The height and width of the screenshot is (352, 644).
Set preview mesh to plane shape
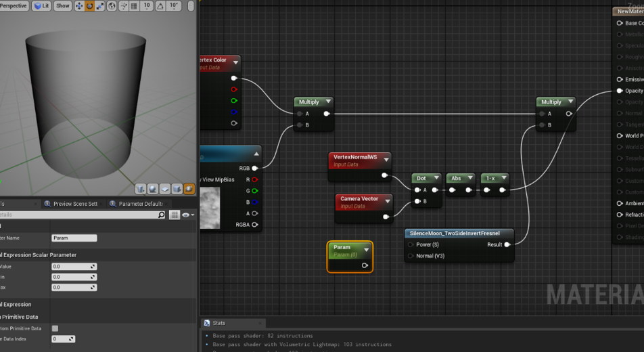165,189
